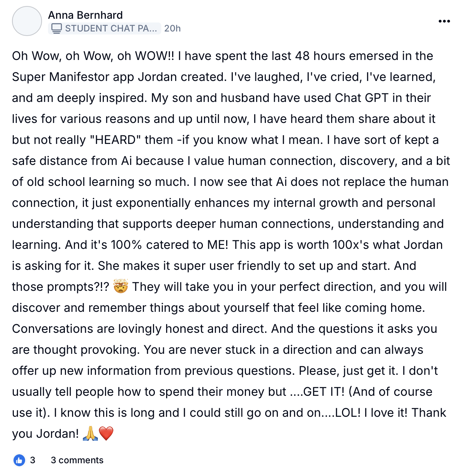Click the "those prompts?!?" text

click(61, 287)
